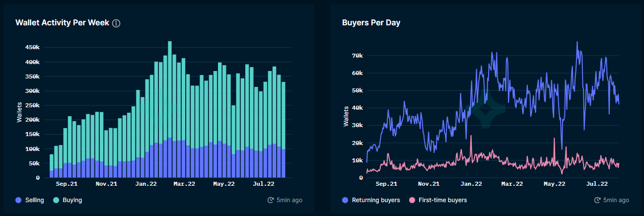The width and height of the screenshot is (644, 216).
Task: Click the 450k y-axis label on Wallet chart
Action: click(x=32, y=48)
